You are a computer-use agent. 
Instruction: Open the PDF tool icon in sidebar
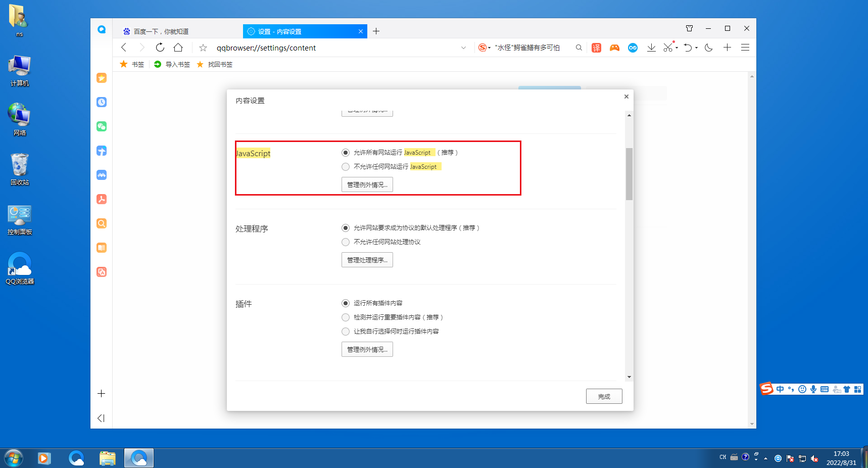tap(102, 199)
